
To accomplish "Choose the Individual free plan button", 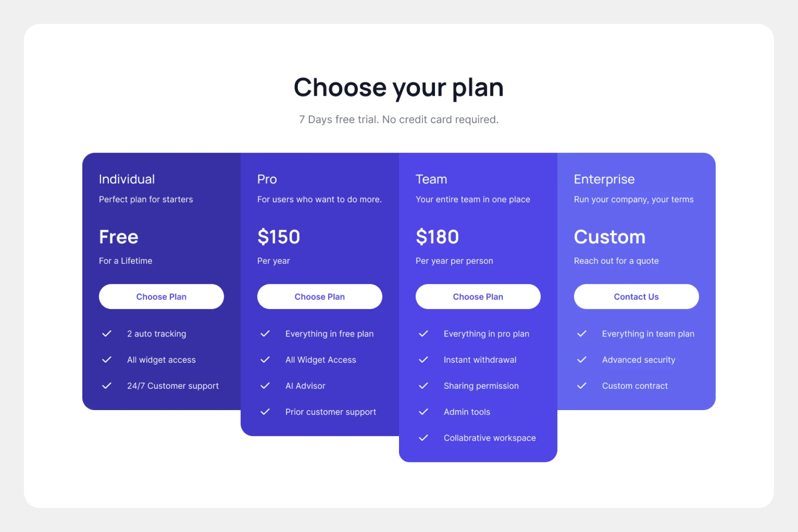I will [x=161, y=297].
